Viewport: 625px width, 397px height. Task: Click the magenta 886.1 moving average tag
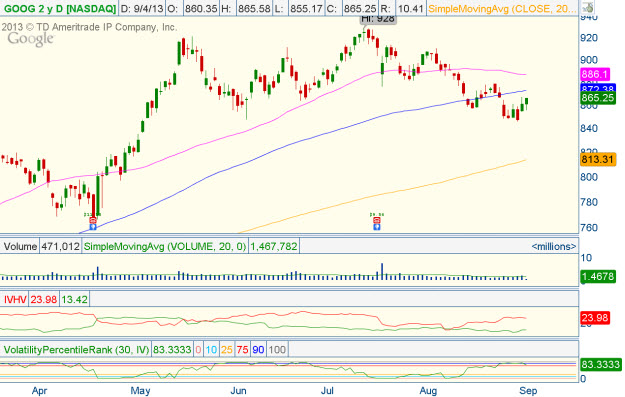596,74
